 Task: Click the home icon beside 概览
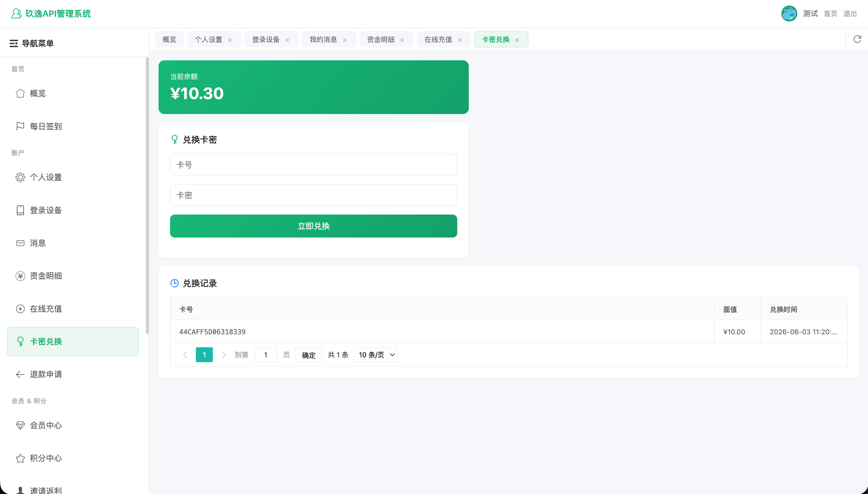tap(20, 93)
